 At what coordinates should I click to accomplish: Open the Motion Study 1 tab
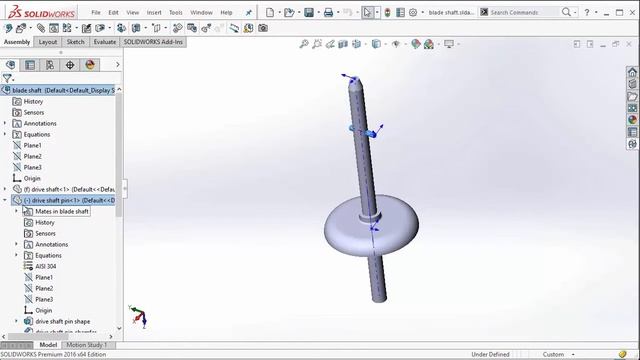pos(87,345)
